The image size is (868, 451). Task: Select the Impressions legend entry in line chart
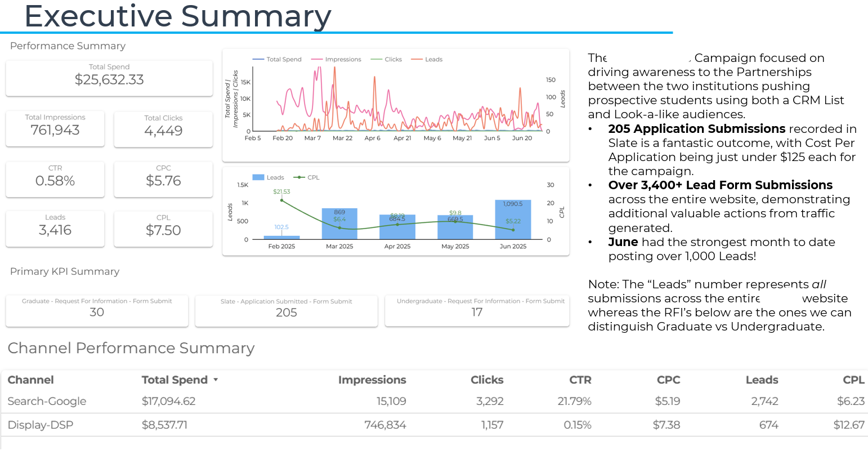pyautogui.click(x=336, y=59)
